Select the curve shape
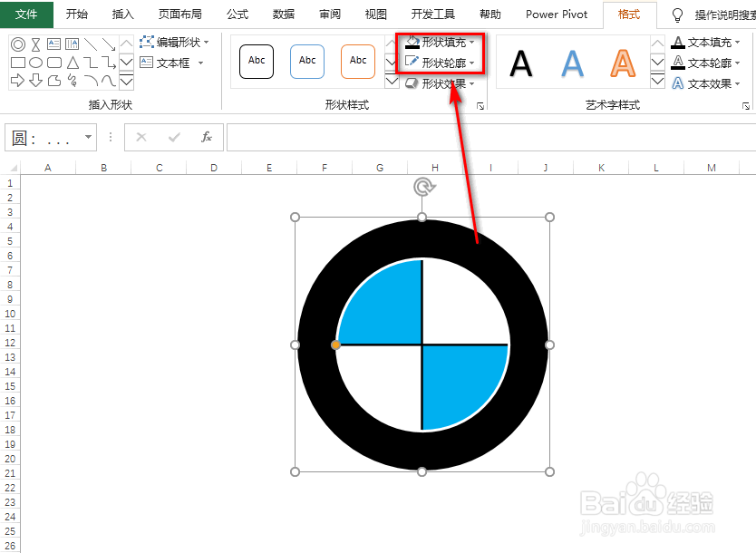Viewport: 756px width, 553px height. click(x=109, y=80)
